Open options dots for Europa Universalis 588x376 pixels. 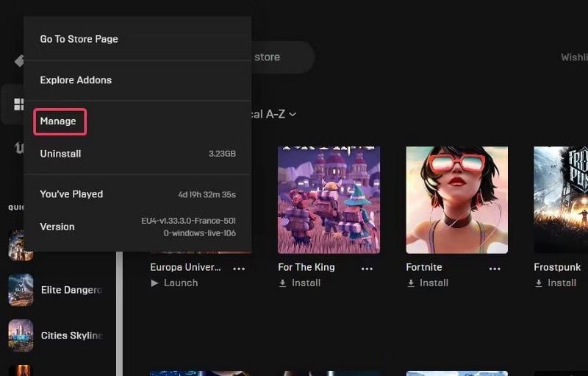239,269
